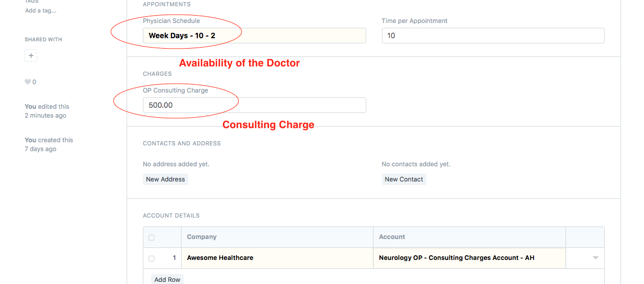Screen dimensions: 644x284
Task: Tick the Account Details header select-all checkbox
Action: point(152,237)
